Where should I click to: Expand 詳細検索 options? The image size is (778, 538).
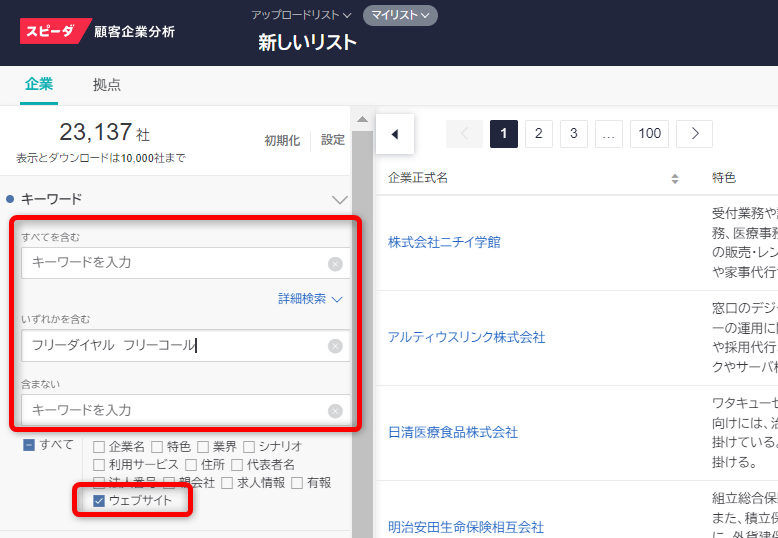(310, 299)
